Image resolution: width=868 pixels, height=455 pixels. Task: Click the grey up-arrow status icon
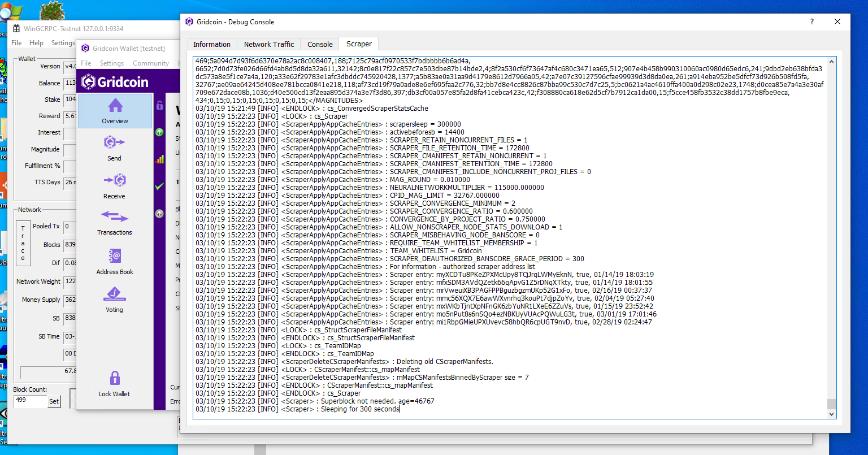pyautogui.click(x=159, y=213)
